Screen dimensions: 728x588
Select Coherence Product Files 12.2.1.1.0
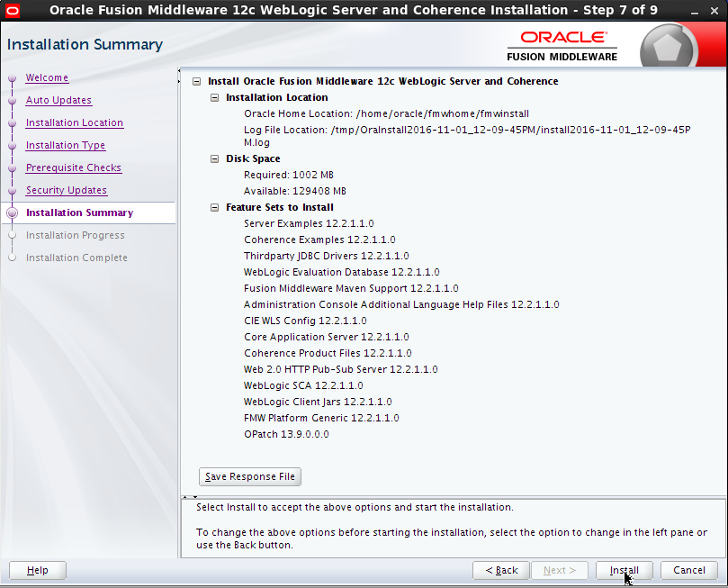(328, 354)
